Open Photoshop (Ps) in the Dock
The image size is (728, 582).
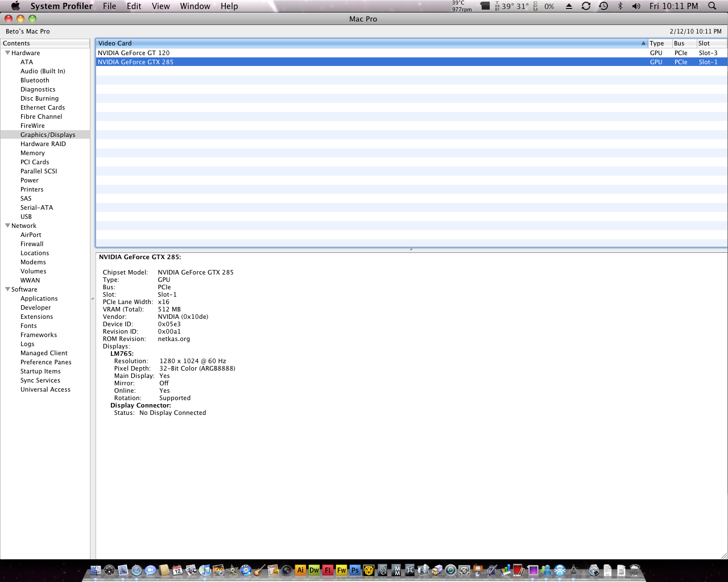(x=355, y=570)
